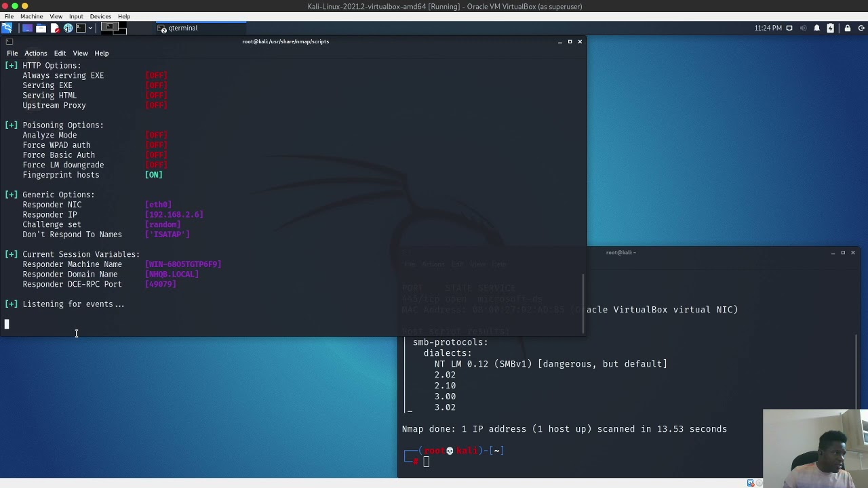Open the qterminal File menu
The height and width of the screenshot is (488, 868).
(12, 53)
